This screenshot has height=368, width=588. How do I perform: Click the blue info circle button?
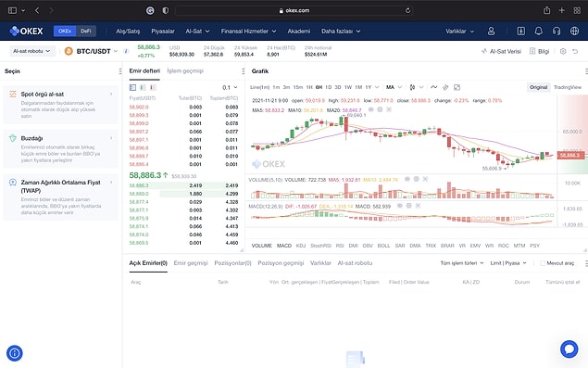(x=15, y=353)
